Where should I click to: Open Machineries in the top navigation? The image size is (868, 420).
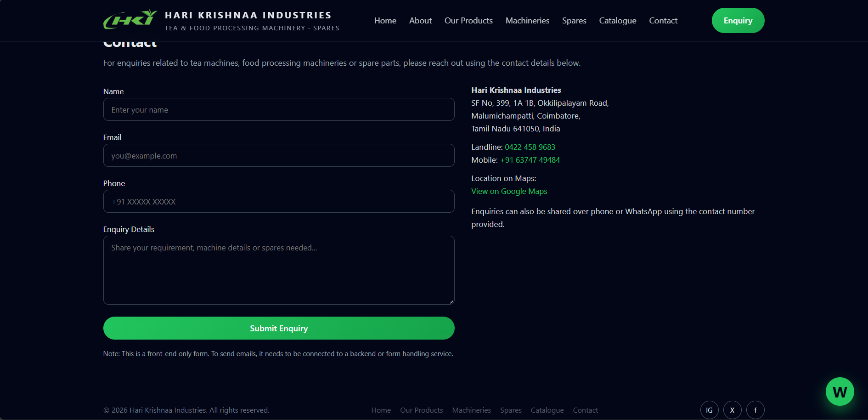click(527, 21)
